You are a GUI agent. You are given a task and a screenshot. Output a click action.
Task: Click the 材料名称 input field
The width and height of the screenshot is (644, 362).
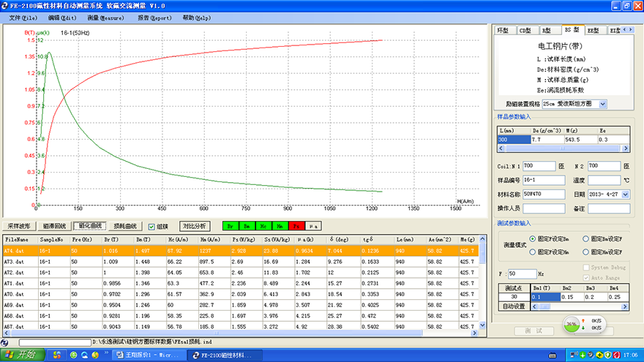pos(543,194)
